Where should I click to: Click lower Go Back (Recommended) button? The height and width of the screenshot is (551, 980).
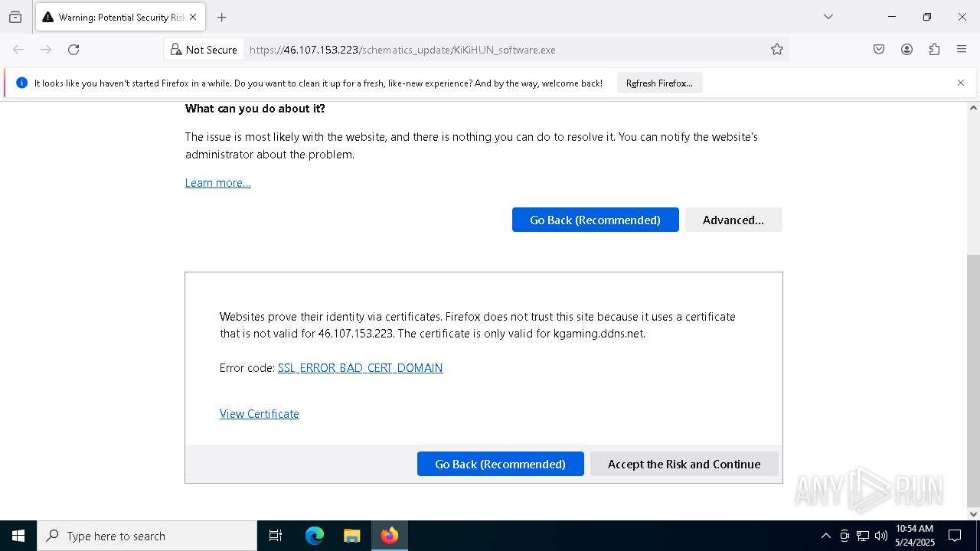tap(500, 464)
